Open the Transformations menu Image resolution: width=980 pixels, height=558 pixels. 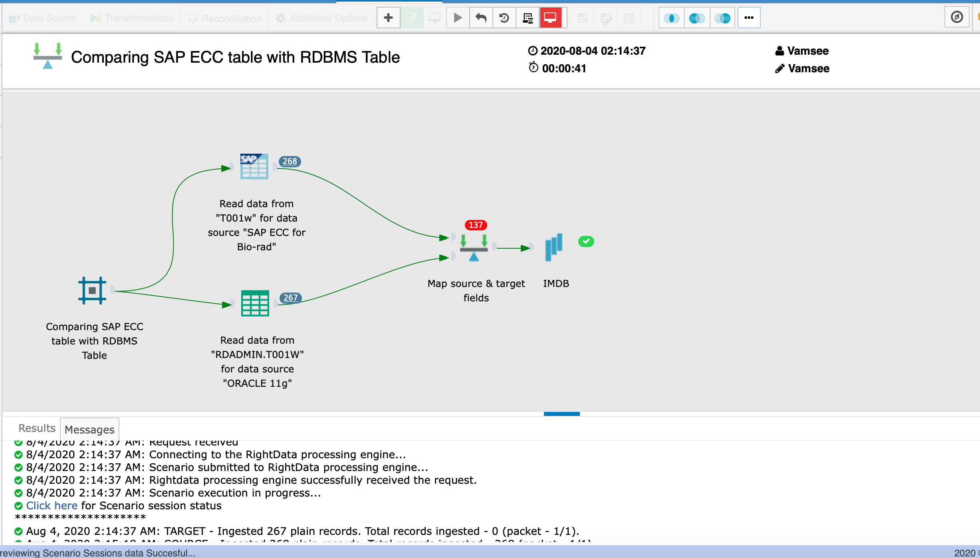[x=132, y=18]
